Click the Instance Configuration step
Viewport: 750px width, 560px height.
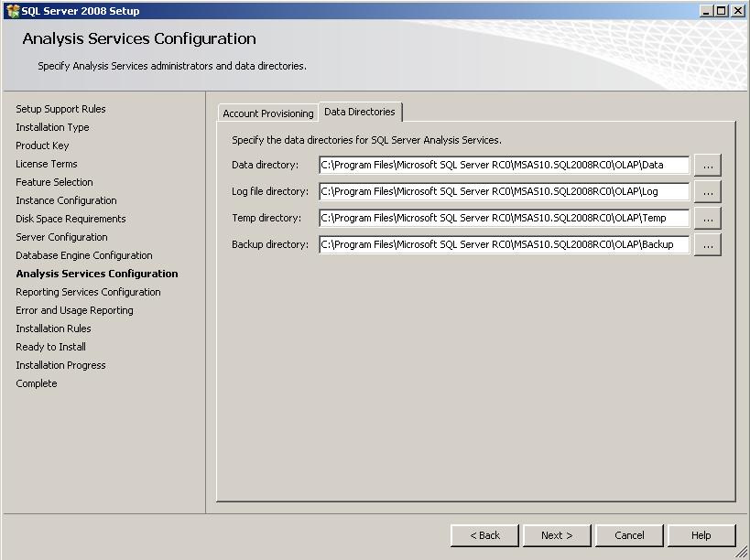pos(67,200)
